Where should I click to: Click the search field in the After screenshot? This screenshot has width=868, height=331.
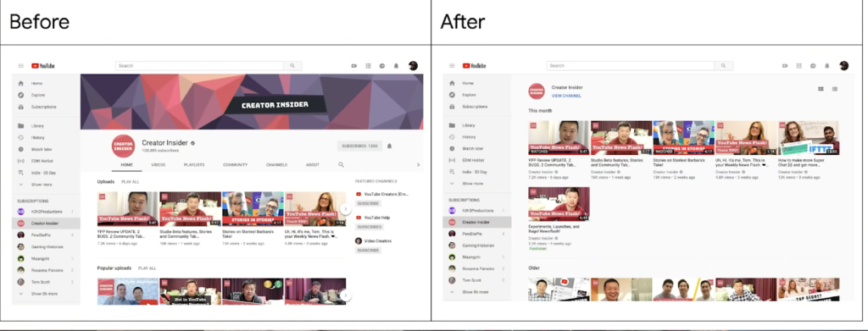tap(631, 66)
